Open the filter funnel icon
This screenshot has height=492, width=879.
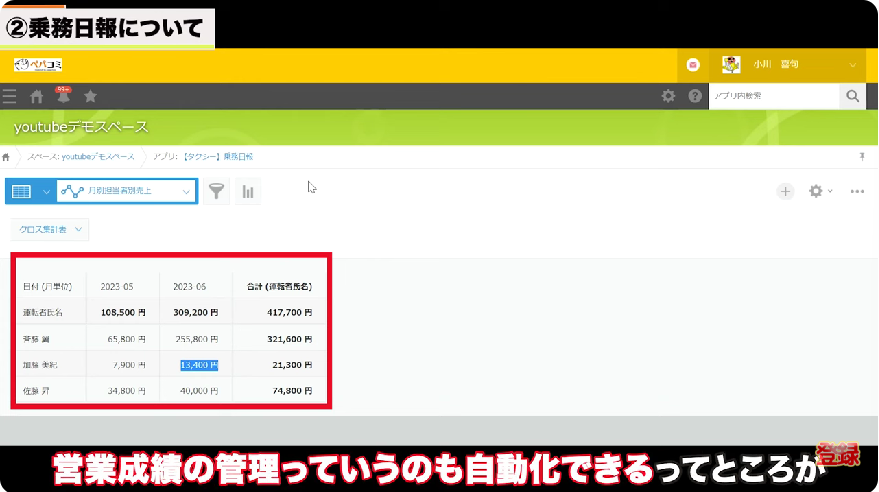pos(216,191)
